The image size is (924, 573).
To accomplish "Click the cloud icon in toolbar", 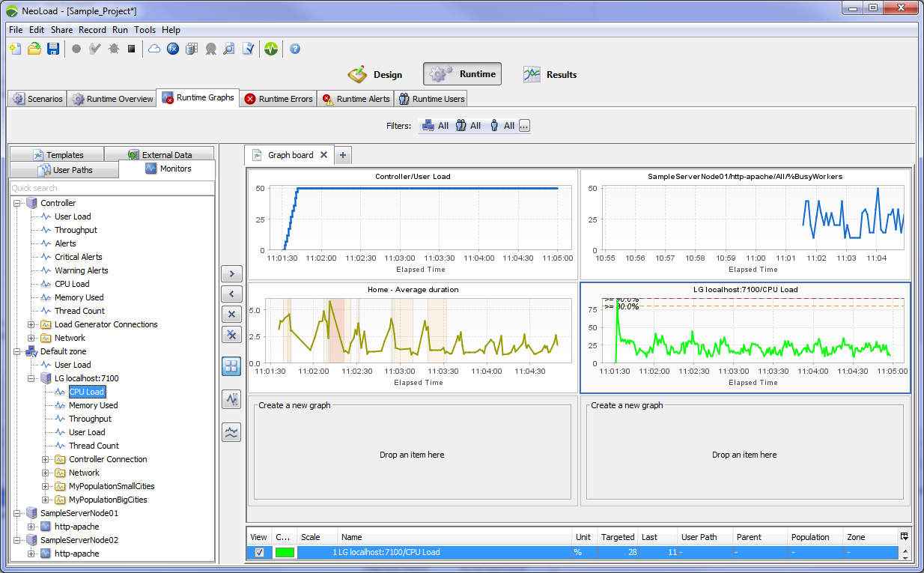I will (154, 49).
